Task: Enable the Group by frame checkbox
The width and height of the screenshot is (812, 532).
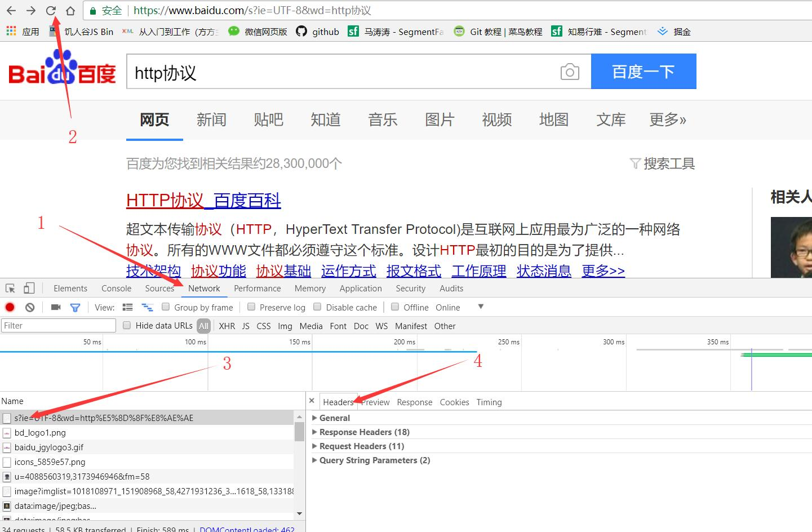Action: pos(166,307)
